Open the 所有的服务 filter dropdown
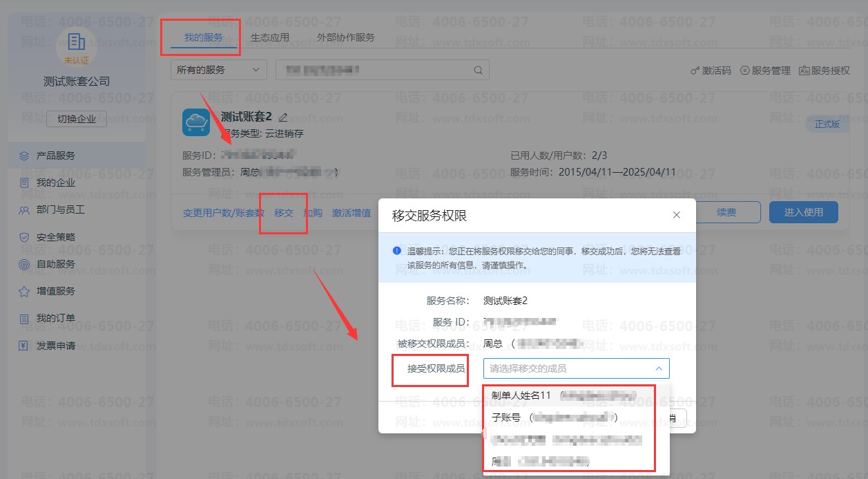 [219, 70]
